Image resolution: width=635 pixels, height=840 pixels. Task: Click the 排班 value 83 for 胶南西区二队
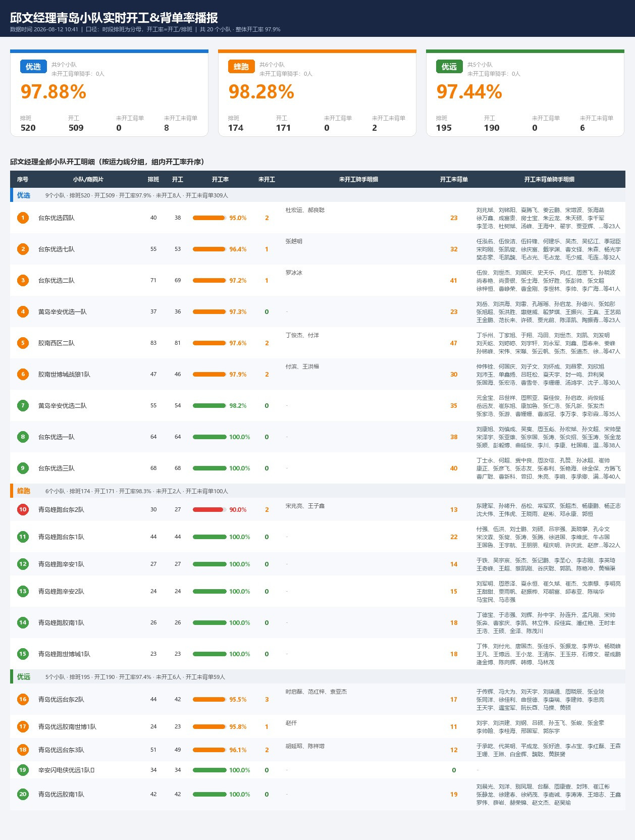(153, 343)
